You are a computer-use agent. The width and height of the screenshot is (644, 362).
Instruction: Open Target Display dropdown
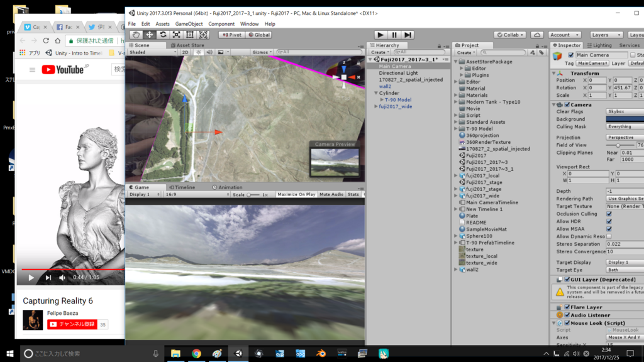coord(625,262)
